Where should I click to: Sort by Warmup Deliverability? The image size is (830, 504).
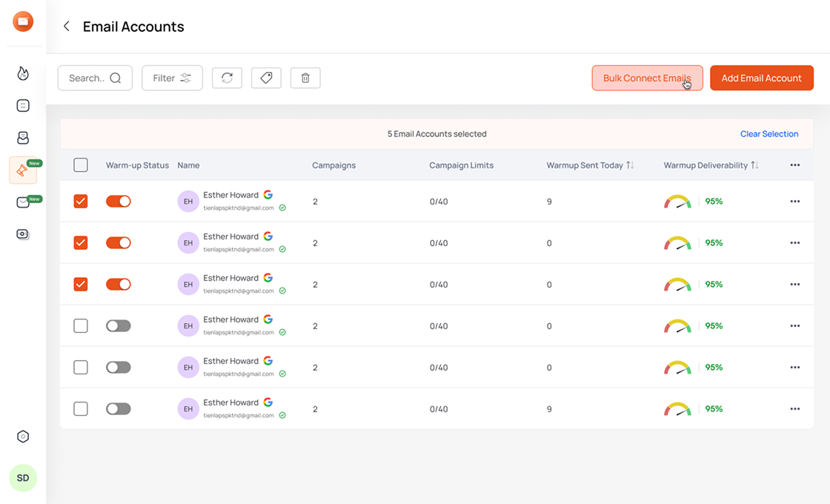(x=755, y=165)
